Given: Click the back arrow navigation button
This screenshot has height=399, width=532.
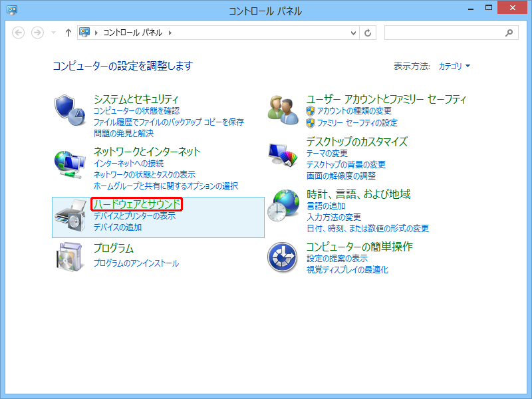Looking at the screenshot, I should click(19, 33).
